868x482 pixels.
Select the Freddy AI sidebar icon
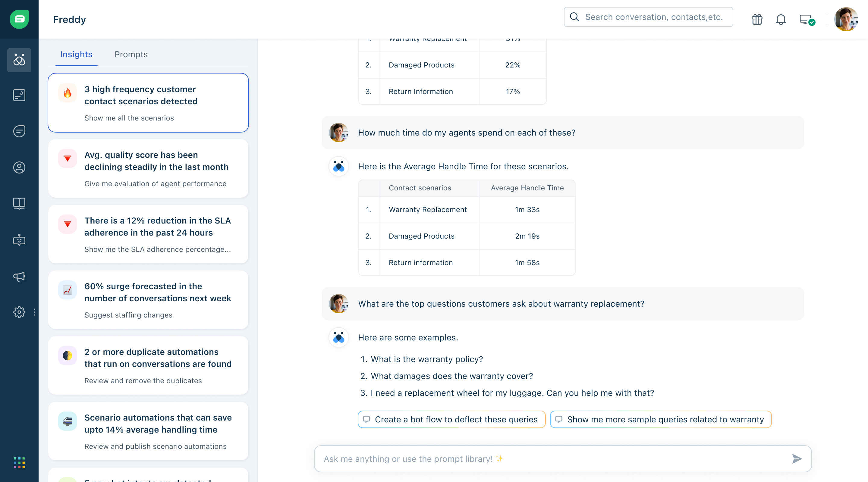[19, 60]
